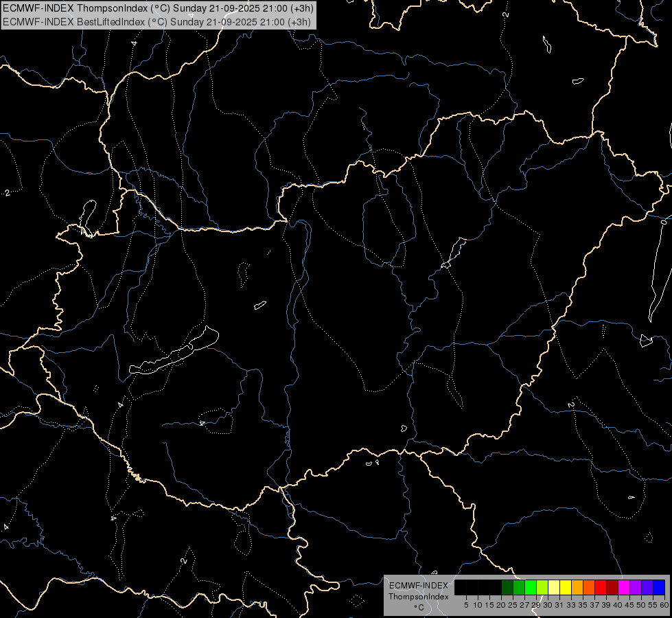Click the Lake Tisza outline in the northeast
Viewport: 672px width, 618px height.
point(454,252)
